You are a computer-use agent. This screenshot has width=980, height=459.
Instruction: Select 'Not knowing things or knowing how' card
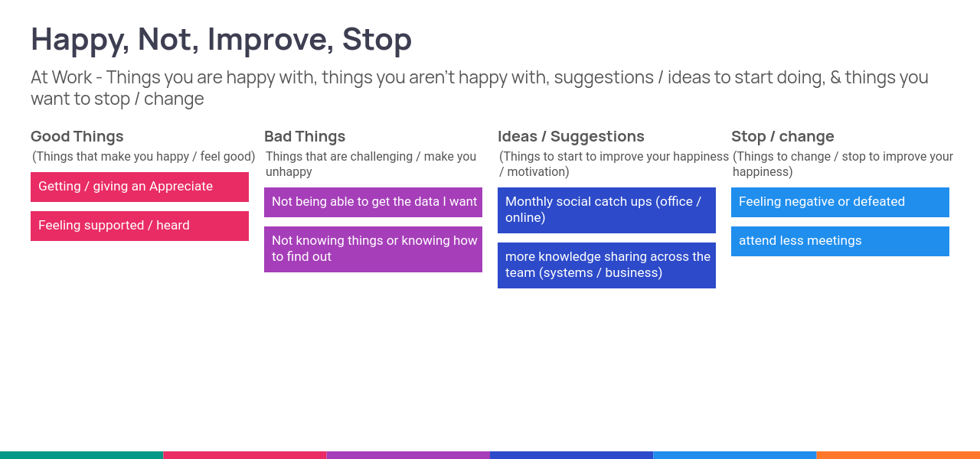click(x=373, y=249)
